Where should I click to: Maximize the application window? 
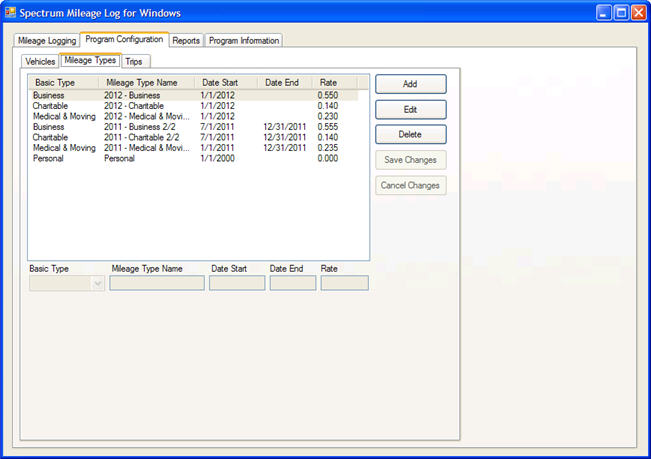(x=621, y=13)
